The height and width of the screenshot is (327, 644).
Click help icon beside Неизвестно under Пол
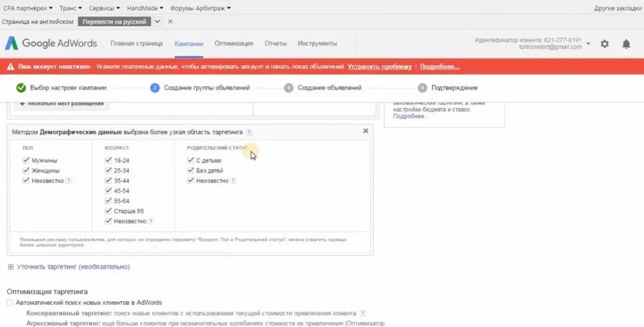69,181
